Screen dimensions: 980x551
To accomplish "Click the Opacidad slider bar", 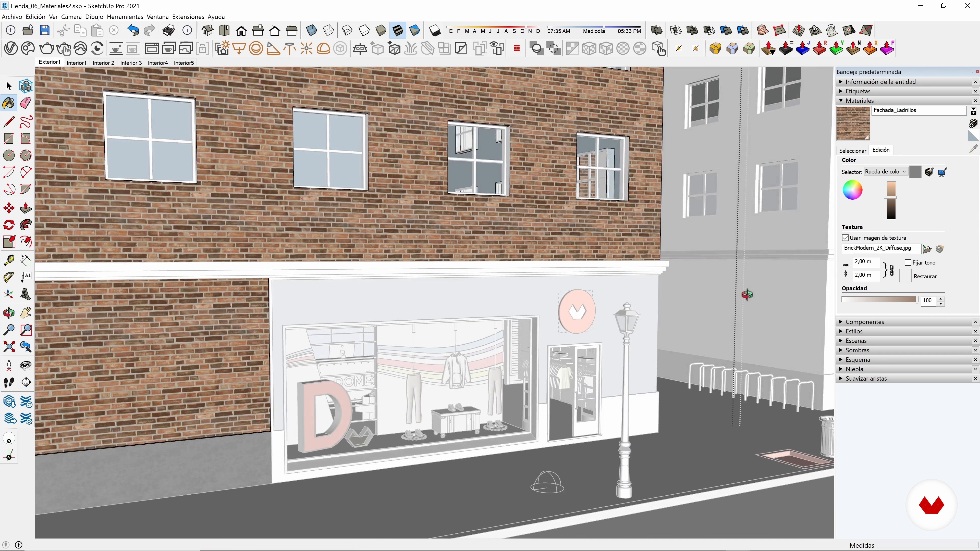I will pyautogui.click(x=879, y=300).
